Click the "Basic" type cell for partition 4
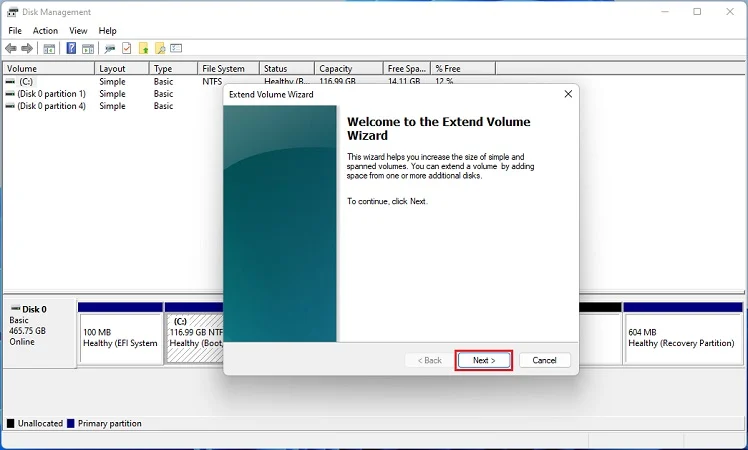 click(x=163, y=106)
